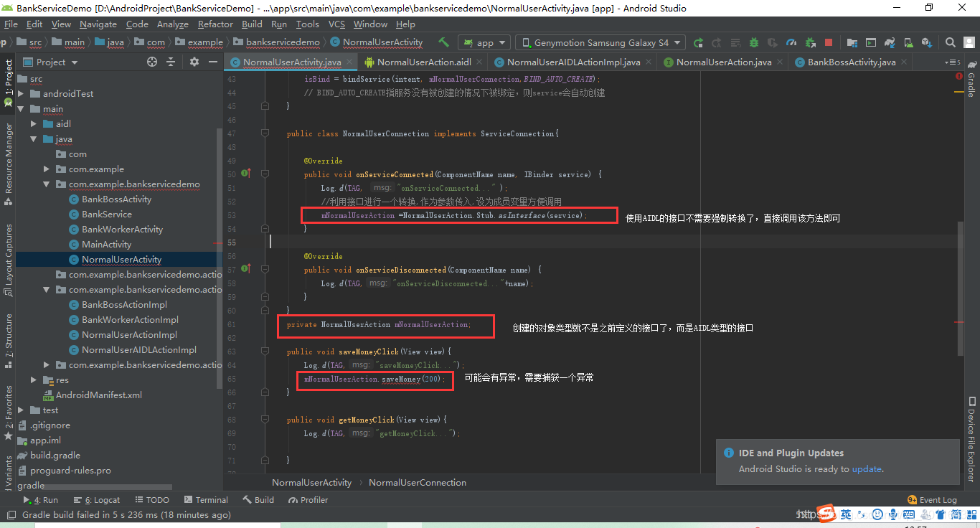Open the Project view mode dropdown
Image resolution: width=980 pixels, height=528 pixels.
pyautogui.click(x=51, y=62)
